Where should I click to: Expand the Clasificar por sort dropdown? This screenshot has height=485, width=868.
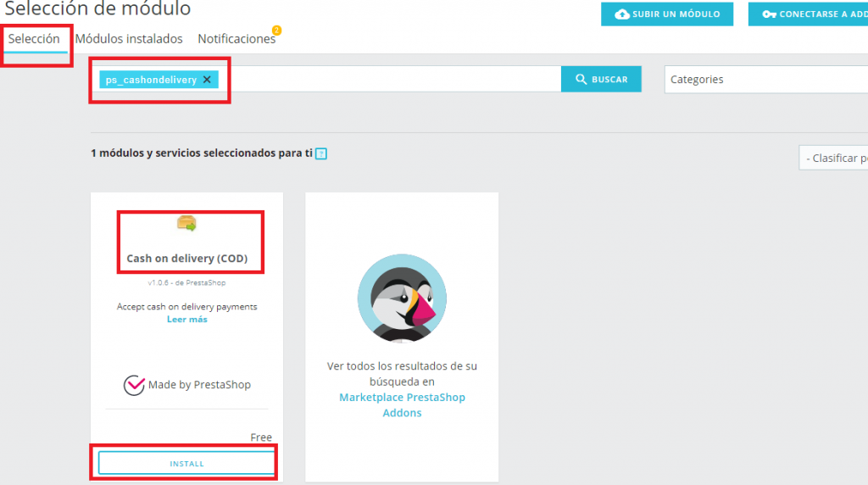(x=834, y=159)
